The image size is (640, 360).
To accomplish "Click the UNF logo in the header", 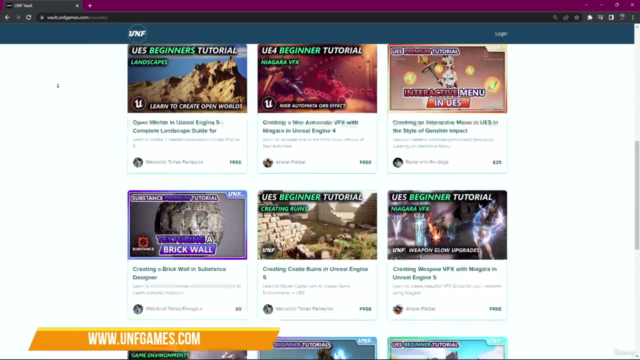I will point(137,33).
